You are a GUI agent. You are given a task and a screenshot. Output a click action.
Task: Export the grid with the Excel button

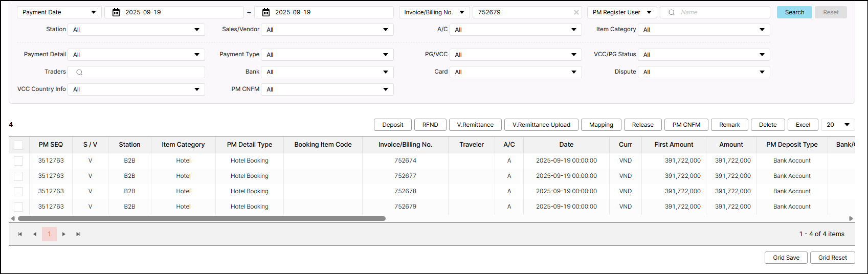pyautogui.click(x=803, y=125)
